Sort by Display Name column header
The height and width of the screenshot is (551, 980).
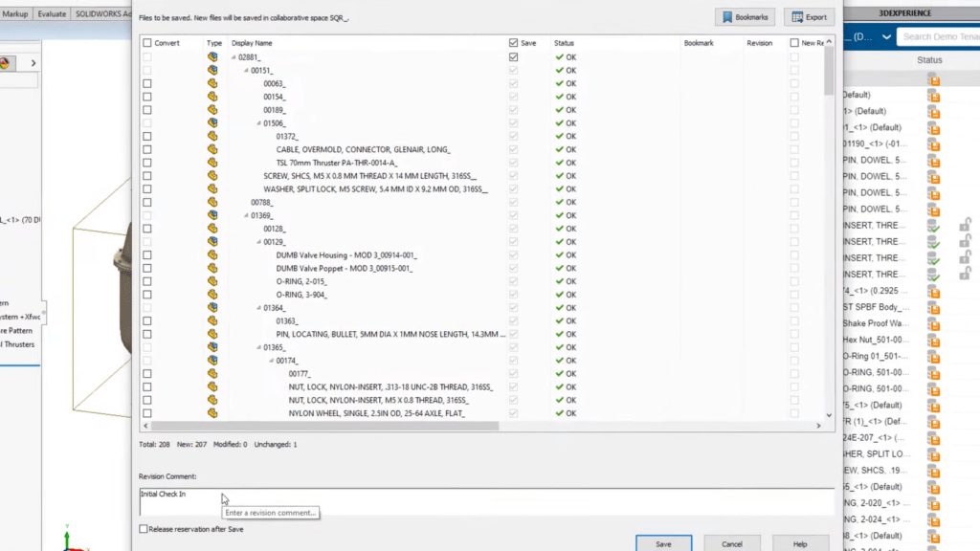(x=252, y=43)
